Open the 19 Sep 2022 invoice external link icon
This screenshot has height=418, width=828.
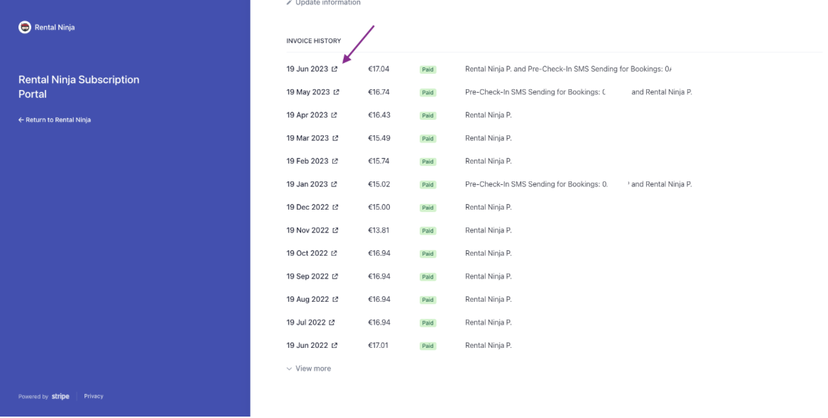point(334,277)
